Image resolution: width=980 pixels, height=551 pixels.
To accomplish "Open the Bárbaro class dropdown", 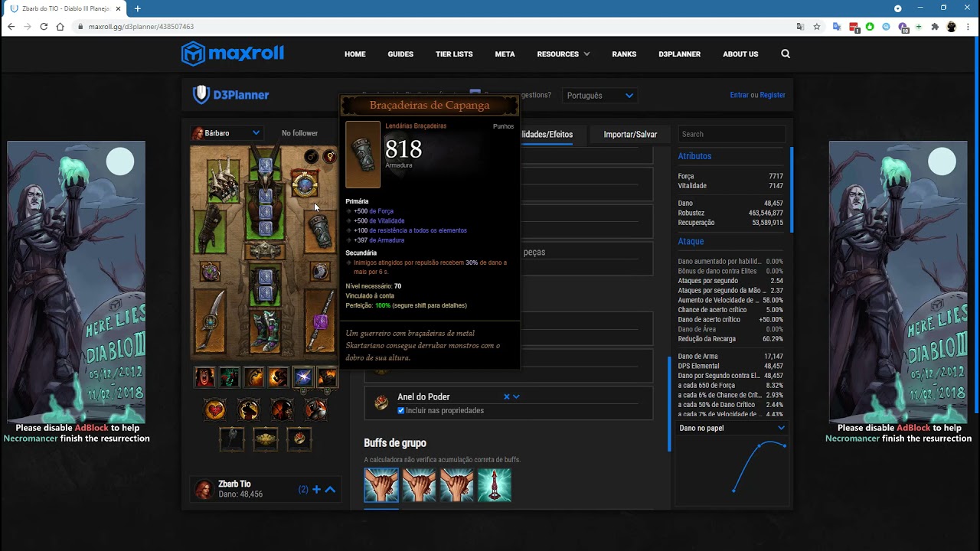I will (x=227, y=133).
